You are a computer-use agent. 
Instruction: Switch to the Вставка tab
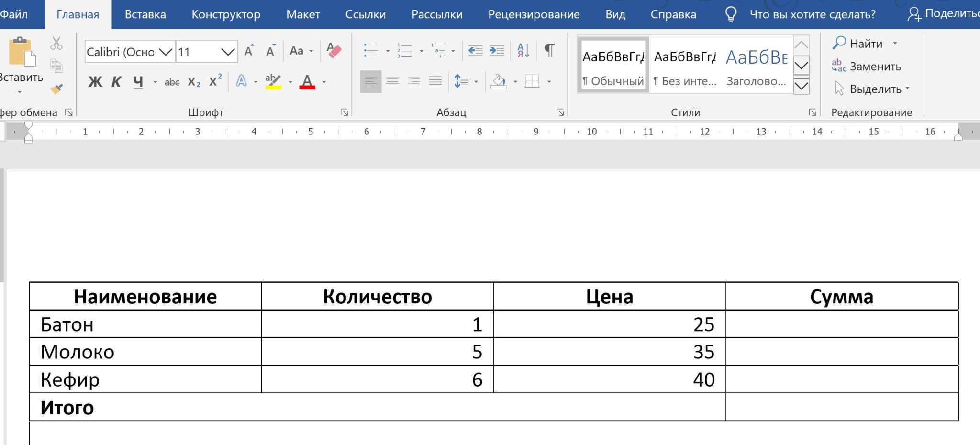click(145, 14)
